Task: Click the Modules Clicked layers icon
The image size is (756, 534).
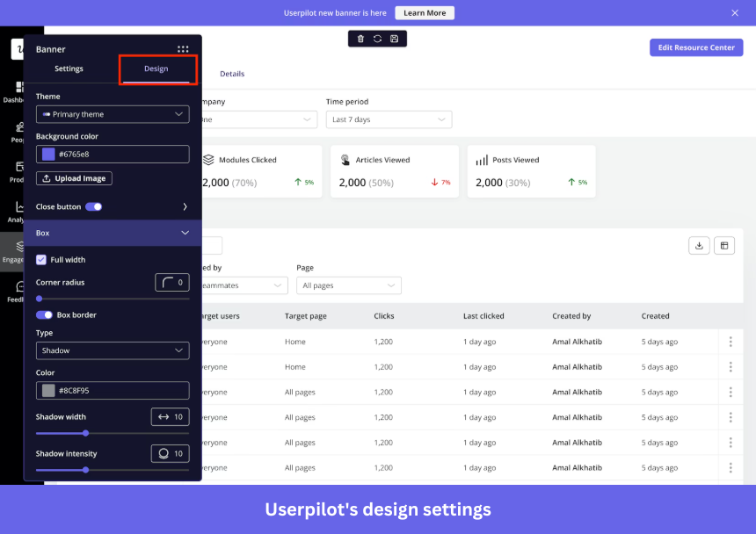Action: click(x=208, y=160)
